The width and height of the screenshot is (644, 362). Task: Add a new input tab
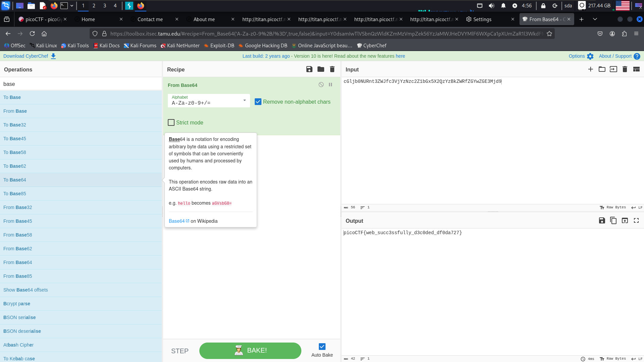point(590,69)
